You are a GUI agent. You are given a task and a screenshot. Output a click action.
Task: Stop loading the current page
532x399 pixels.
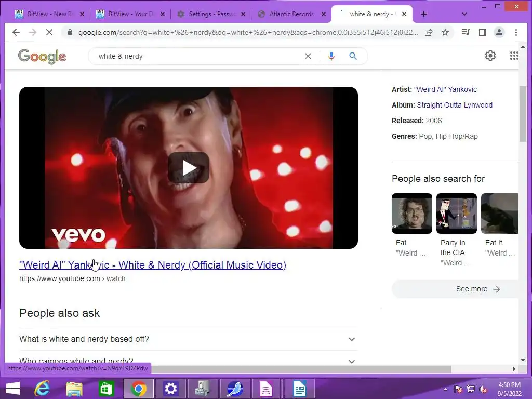49,32
